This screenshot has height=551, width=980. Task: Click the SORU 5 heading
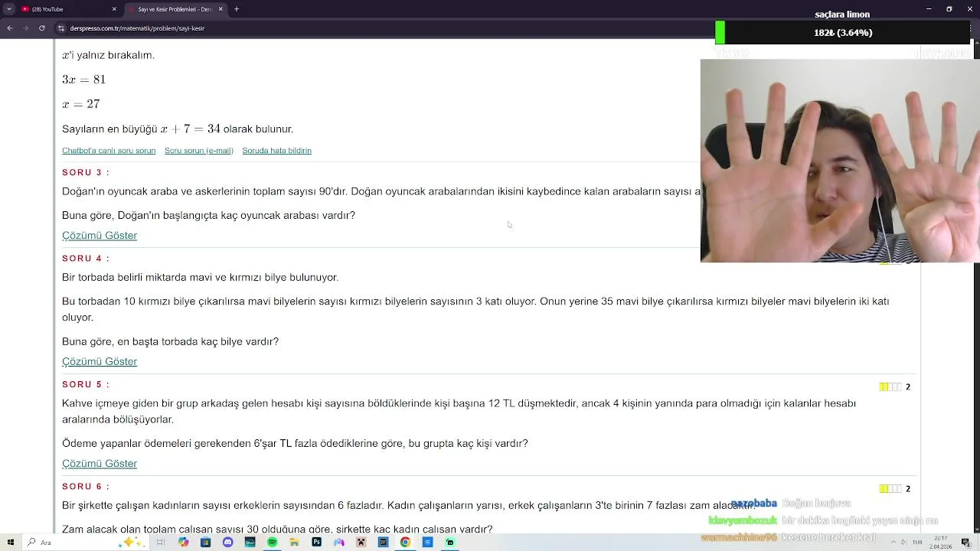[x=86, y=385]
